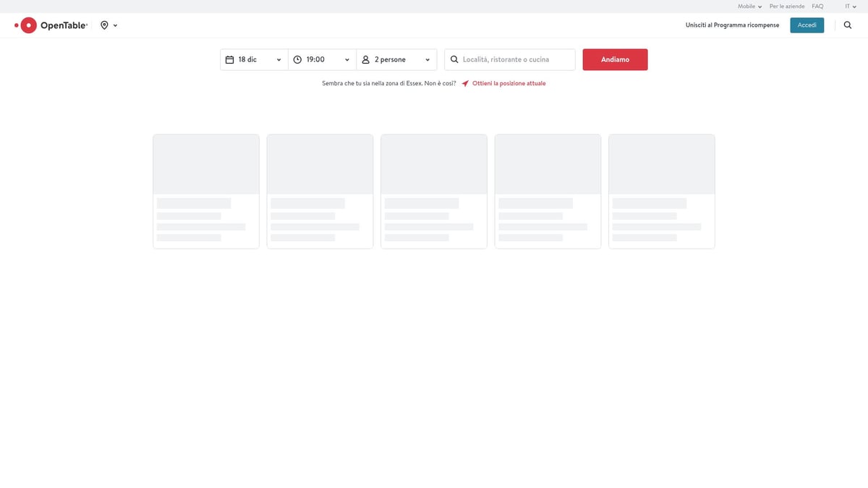Open the Per le aziende menu item

(x=786, y=6)
